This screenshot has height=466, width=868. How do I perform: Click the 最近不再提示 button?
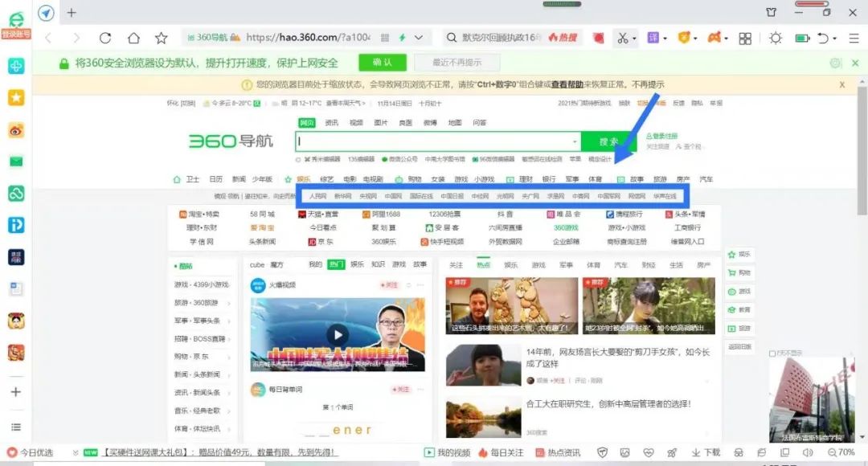click(x=457, y=63)
